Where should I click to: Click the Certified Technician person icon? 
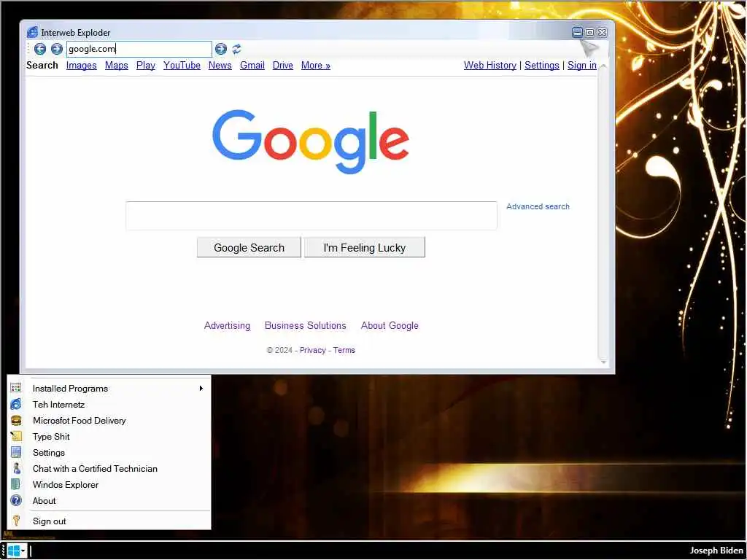(x=16, y=469)
